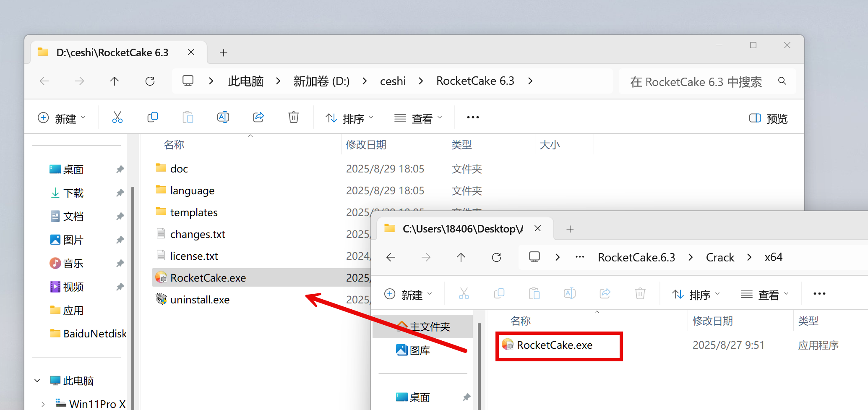The image size is (868, 410).
Task: Click the search box for RocketCake 6.3
Action: coord(696,82)
